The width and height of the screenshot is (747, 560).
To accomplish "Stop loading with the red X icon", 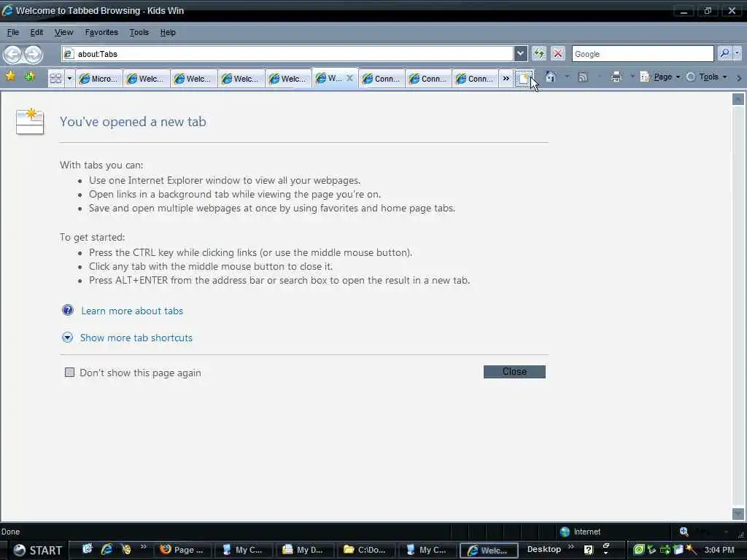I will pyautogui.click(x=558, y=53).
